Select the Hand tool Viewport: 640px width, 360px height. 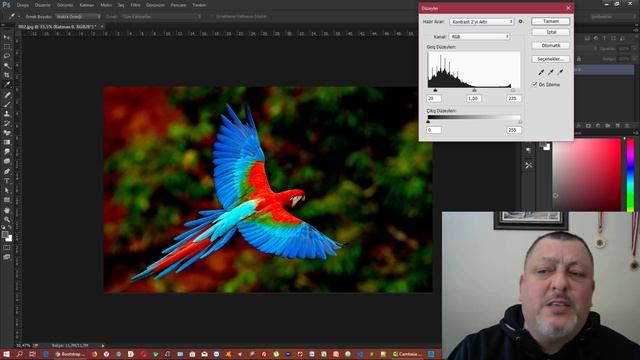tap(7, 210)
